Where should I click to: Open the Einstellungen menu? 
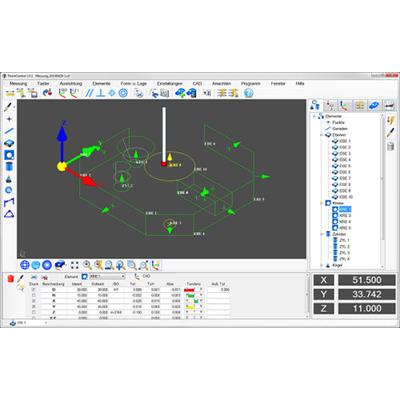(170, 83)
